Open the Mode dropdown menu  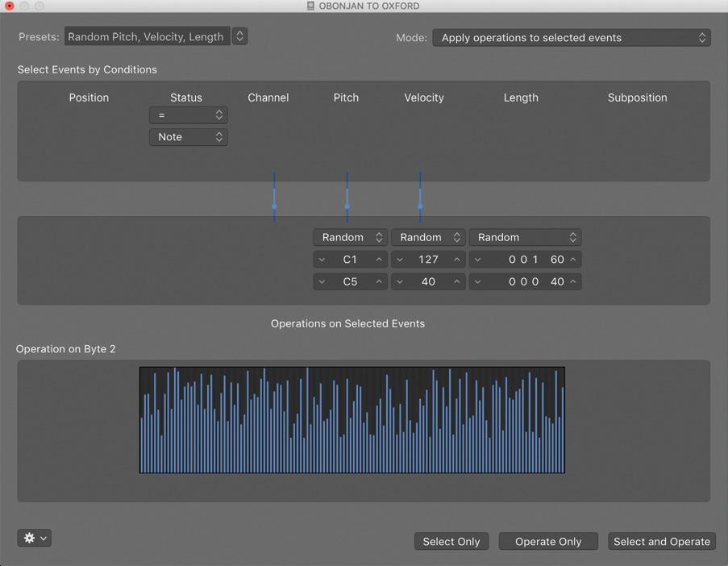point(571,38)
